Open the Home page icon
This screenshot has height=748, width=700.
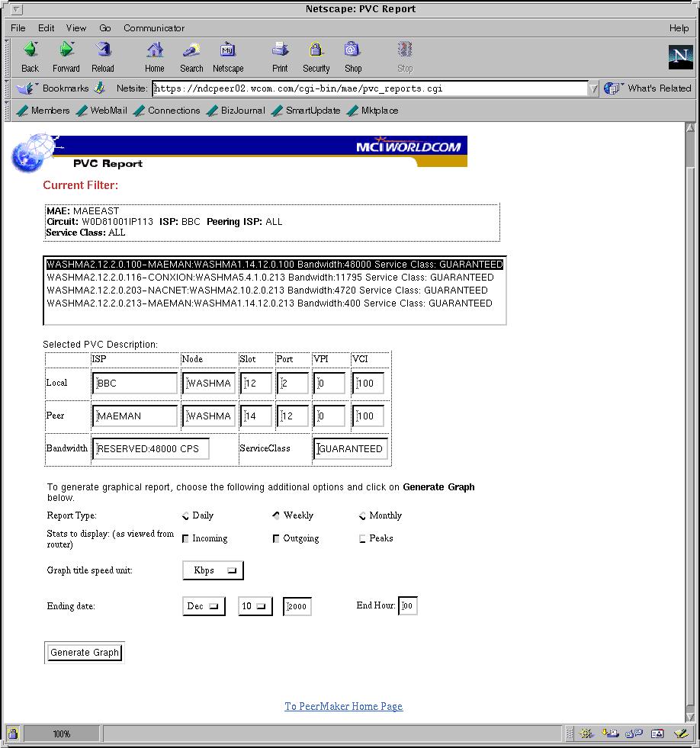pos(155,49)
